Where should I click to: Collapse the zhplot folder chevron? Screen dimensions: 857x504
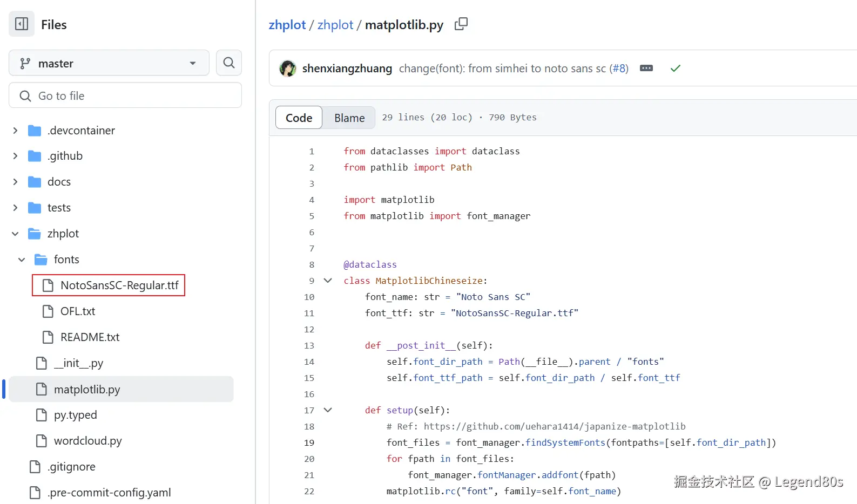(15, 234)
